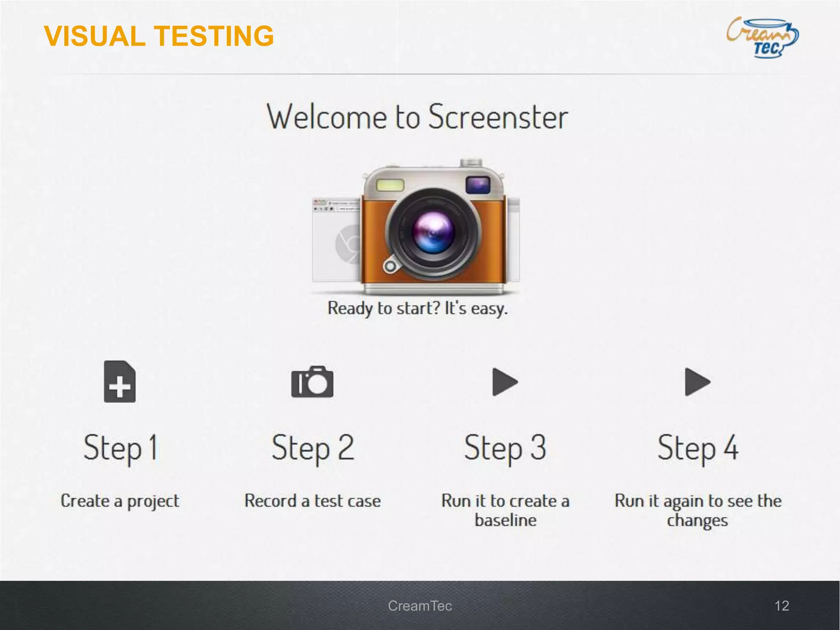Click the 'Ready to start? It's easy.' text
The height and width of the screenshot is (630, 840).
pos(418,308)
